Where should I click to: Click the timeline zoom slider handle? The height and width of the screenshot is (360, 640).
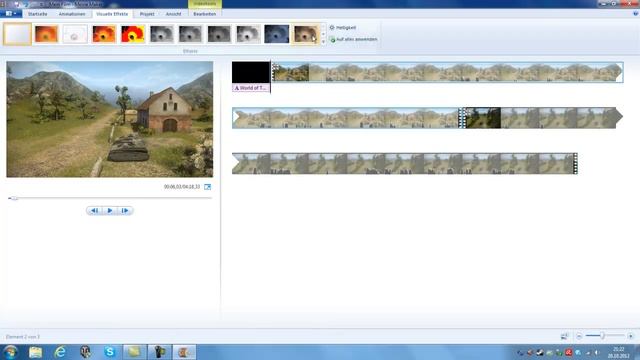(x=602, y=336)
